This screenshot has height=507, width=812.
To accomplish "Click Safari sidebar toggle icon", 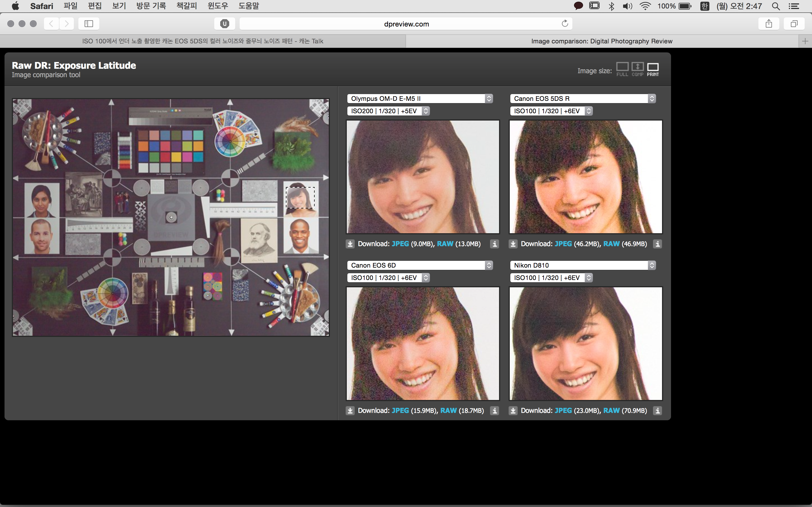I will point(89,24).
